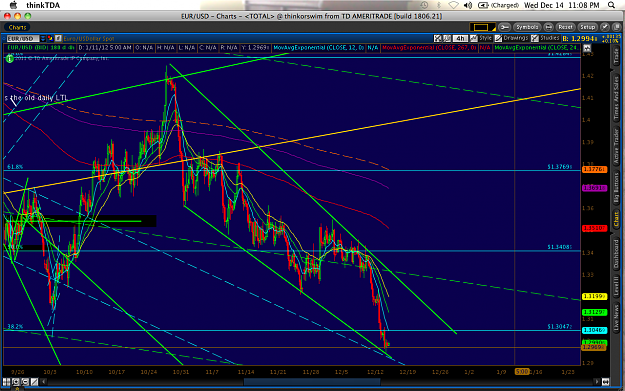Viewport: 625px width, 391px height.
Task: Click the grid layout icon bottom left
Action: tap(6, 382)
